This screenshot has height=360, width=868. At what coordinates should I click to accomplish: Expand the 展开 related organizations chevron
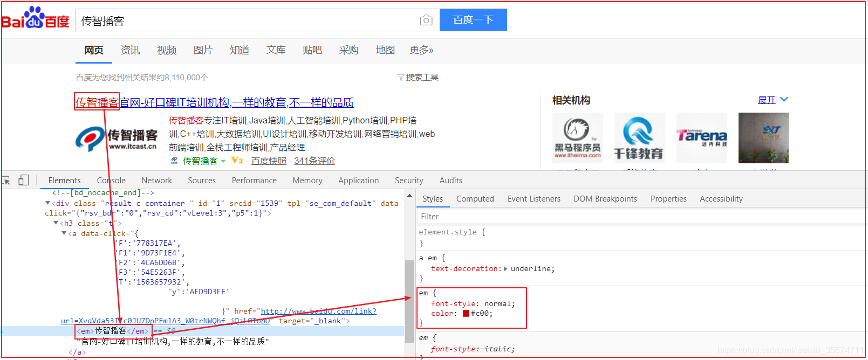pos(784,100)
